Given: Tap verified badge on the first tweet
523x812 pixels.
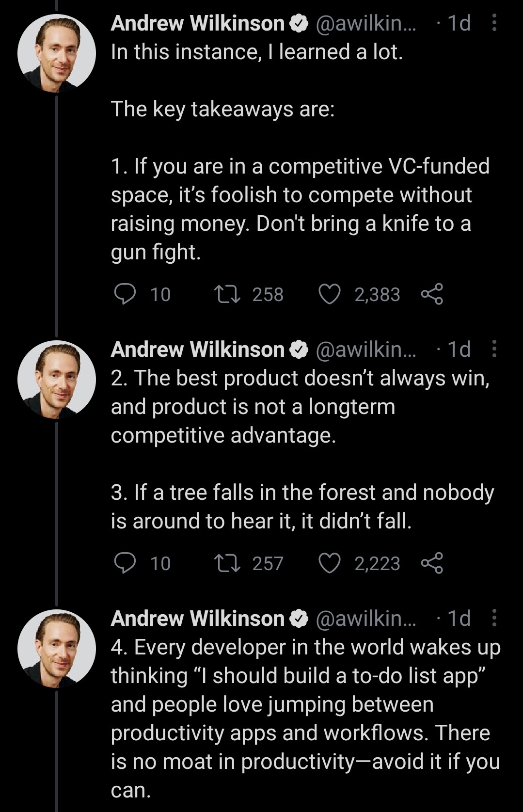Looking at the screenshot, I should pos(299,23).
